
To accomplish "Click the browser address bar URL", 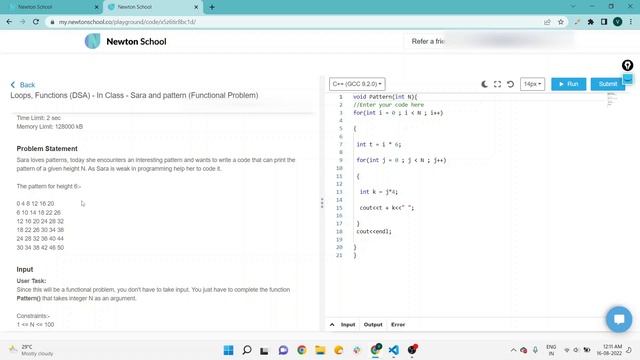I will 127,22.
